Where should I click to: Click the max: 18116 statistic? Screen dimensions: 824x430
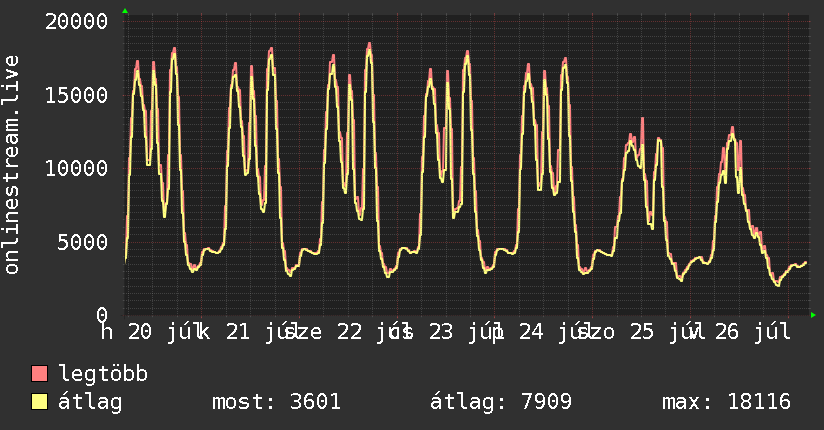[x=726, y=402]
